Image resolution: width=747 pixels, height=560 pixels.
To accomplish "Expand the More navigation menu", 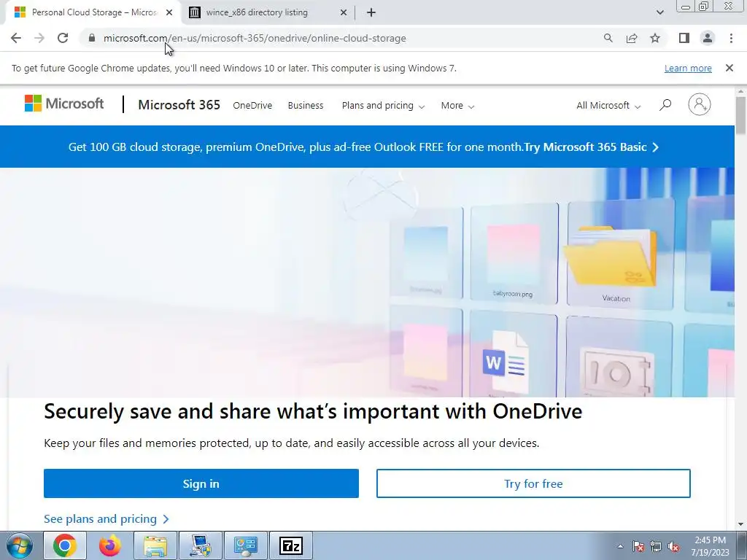I will click(457, 106).
